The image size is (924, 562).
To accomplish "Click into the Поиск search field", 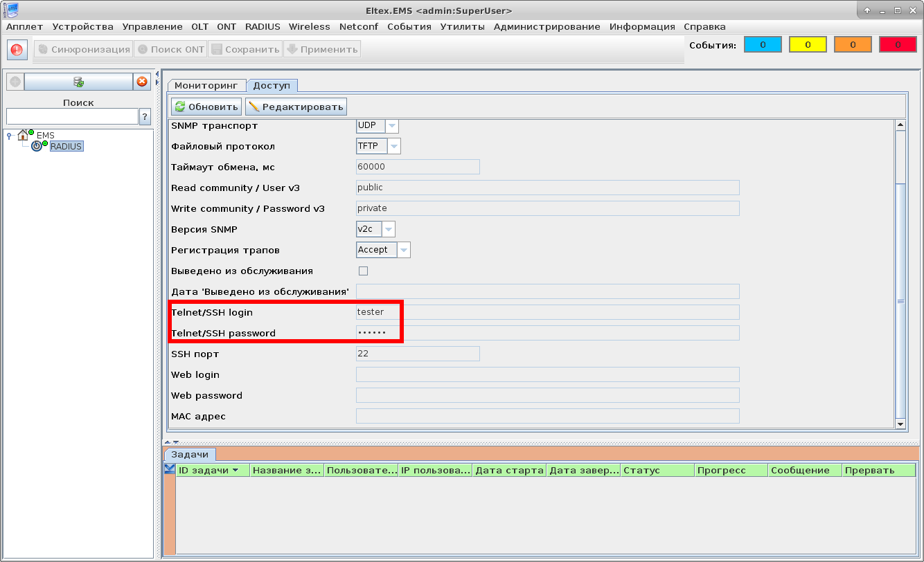I will pyautogui.click(x=72, y=116).
